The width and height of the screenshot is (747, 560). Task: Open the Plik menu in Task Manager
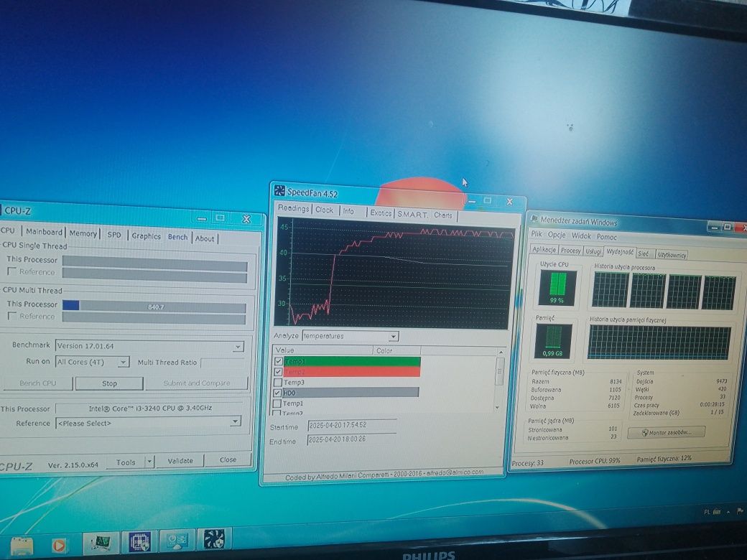(x=537, y=234)
